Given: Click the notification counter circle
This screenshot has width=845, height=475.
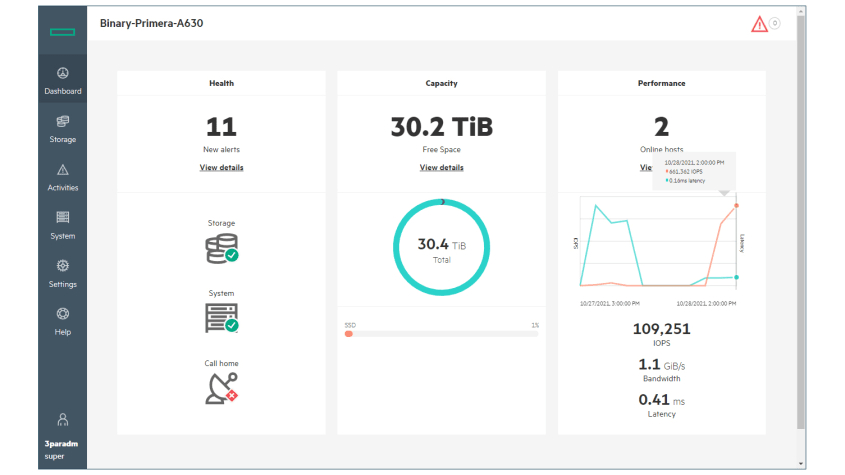Looking at the screenshot, I should [x=775, y=23].
